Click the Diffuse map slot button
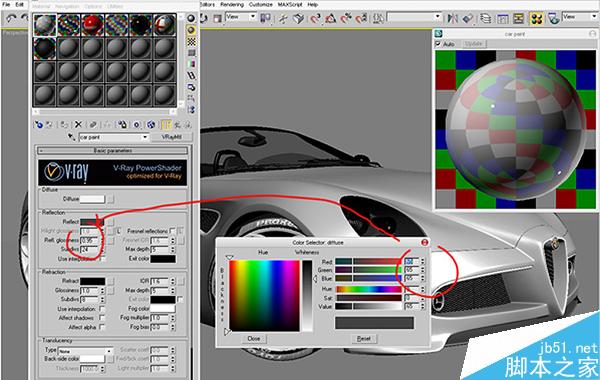The height and width of the screenshot is (380, 600). [110, 199]
